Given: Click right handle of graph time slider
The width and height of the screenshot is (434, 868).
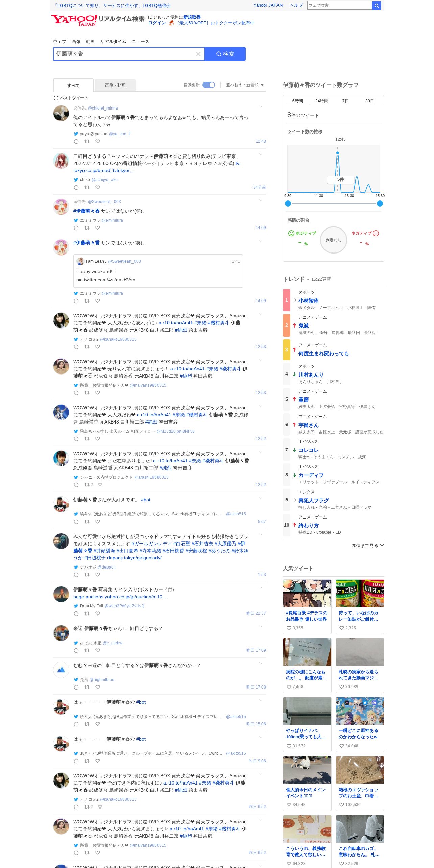Looking at the screenshot, I should (x=380, y=203).
